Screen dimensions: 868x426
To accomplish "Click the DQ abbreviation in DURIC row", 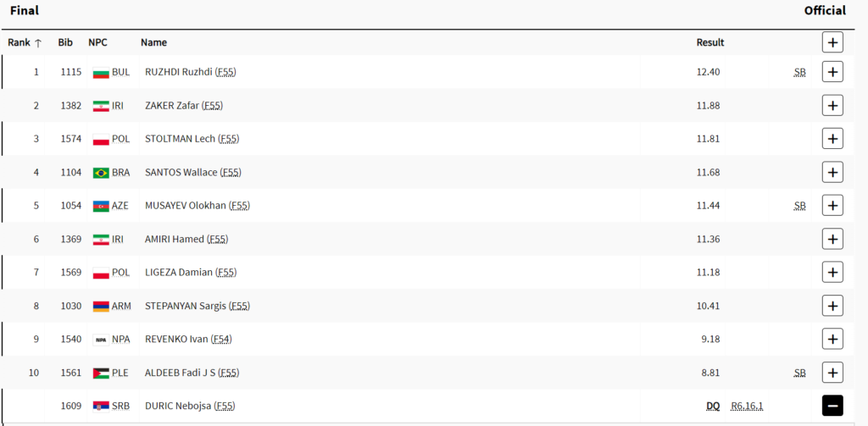I will click(x=713, y=407).
